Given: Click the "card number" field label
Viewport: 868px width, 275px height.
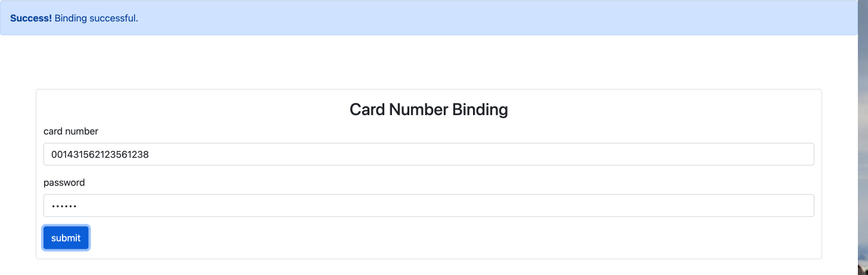Looking at the screenshot, I should click(x=71, y=131).
